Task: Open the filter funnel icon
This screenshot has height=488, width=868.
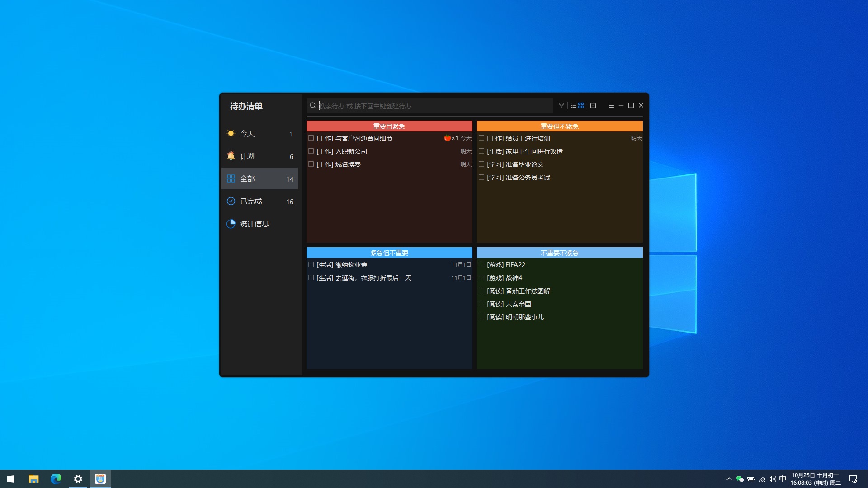Action: (x=561, y=105)
